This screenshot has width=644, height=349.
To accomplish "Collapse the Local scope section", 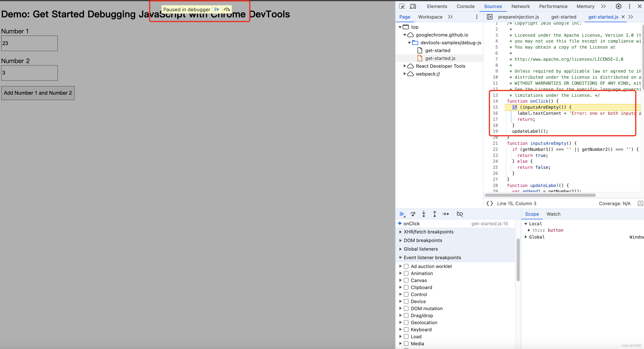I will 526,224.
